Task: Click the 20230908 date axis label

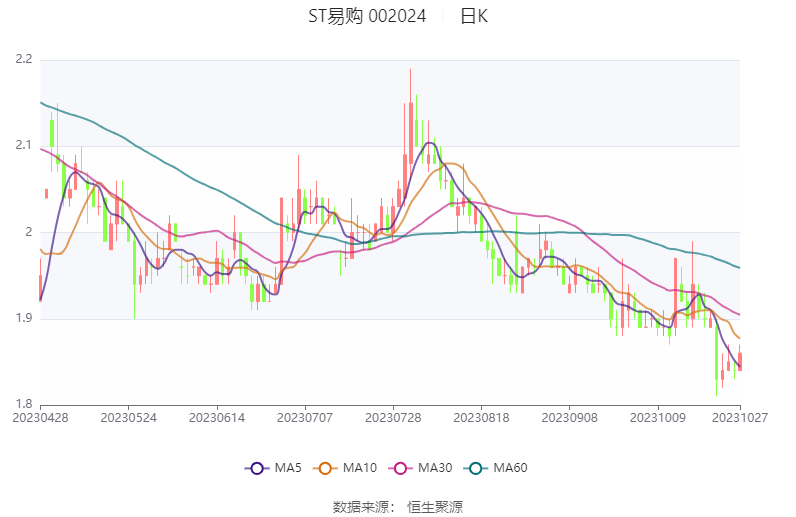Action: point(569,417)
